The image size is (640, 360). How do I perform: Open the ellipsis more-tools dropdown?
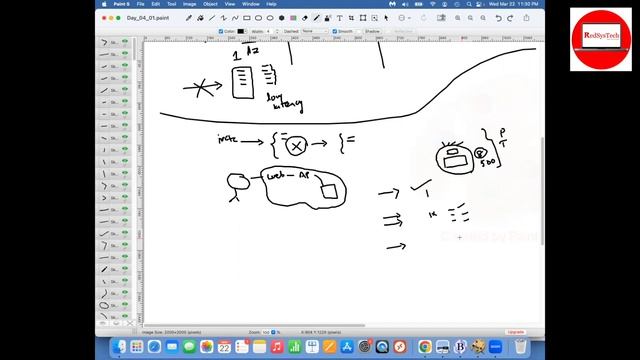(404, 18)
